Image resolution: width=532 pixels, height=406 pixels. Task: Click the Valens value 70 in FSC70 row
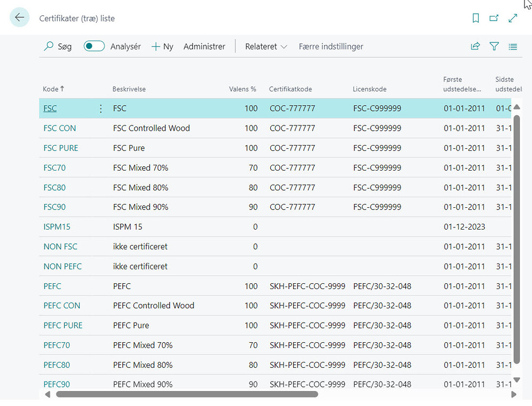[253, 168]
